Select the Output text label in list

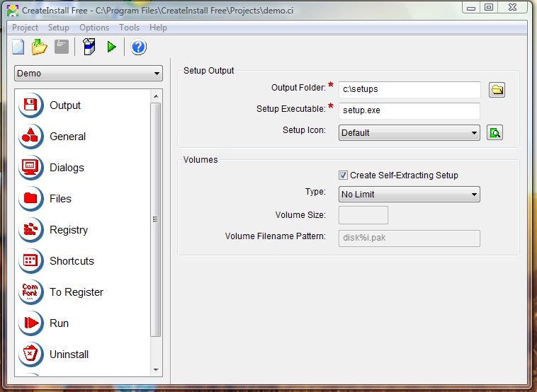click(x=65, y=105)
